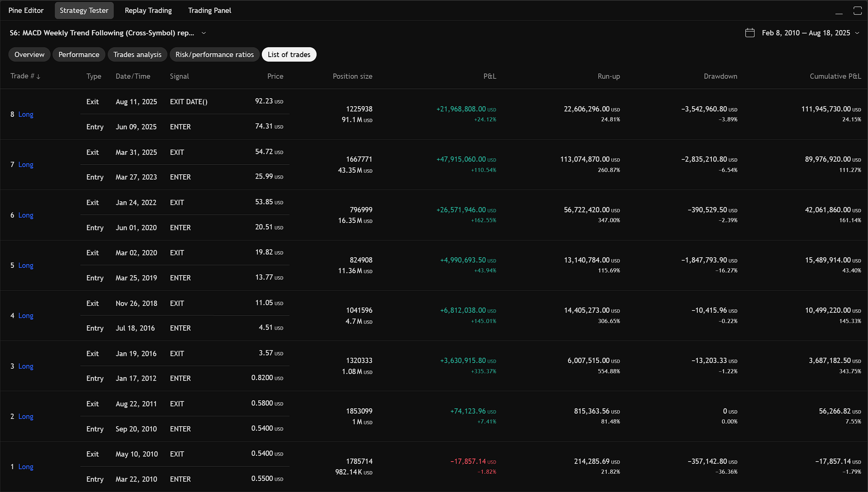This screenshot has width=868, height=492.
Task: Expand the strategy name dropdown chevron
Action: click(204, 33)
